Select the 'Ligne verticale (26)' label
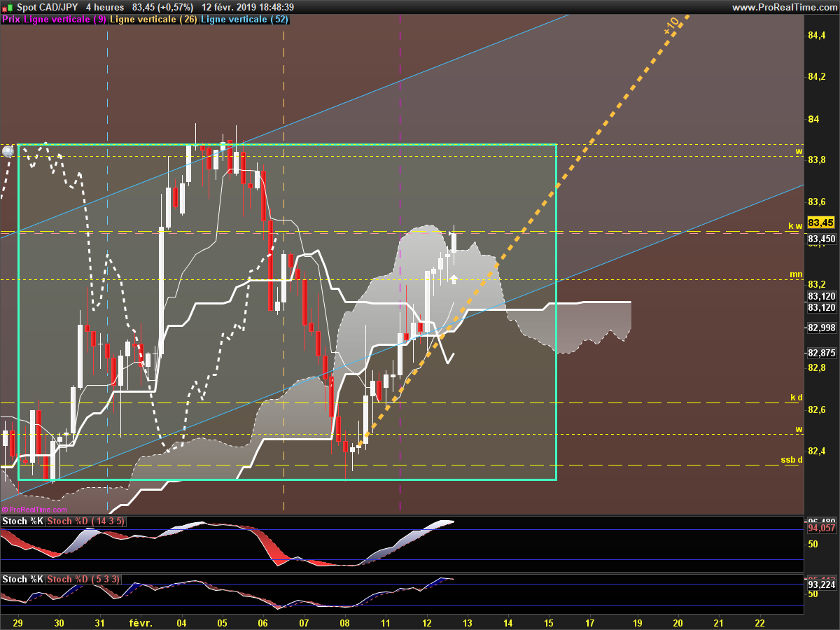 coord(154,20)
